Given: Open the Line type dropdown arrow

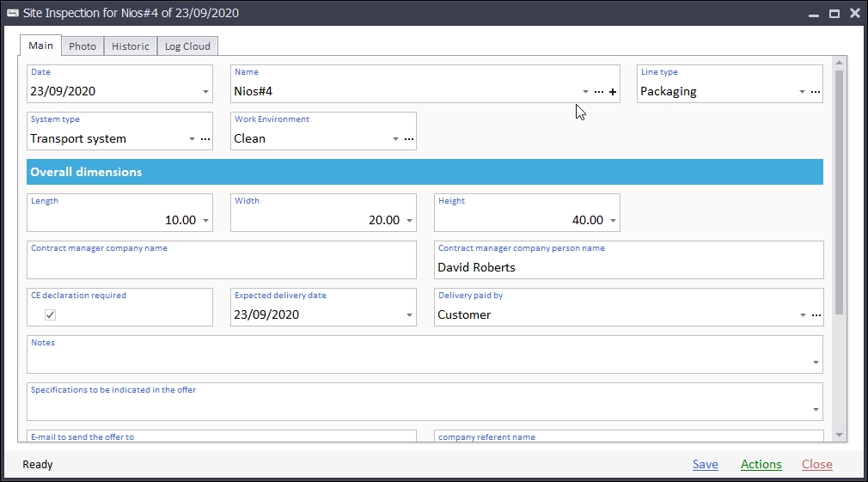Looking at the screenshot, I should coord(802,92).
